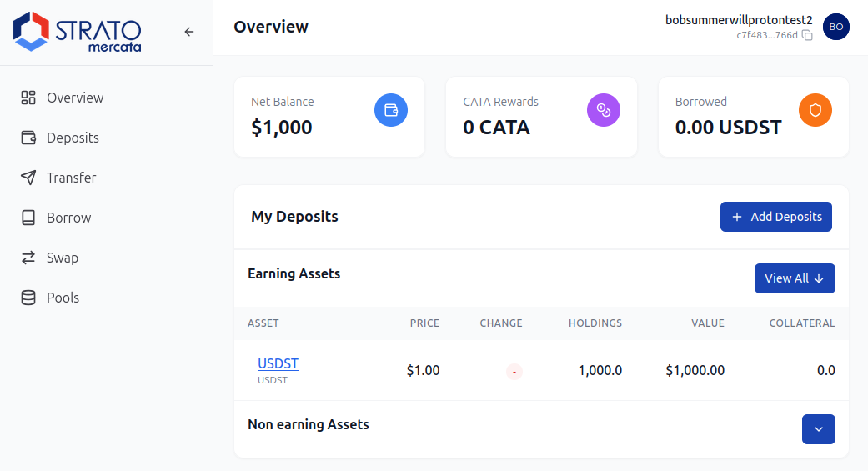The width and height of the screenshot is (868, 471).
Task: Click the Pools database icon
Action: pos(28,298)
